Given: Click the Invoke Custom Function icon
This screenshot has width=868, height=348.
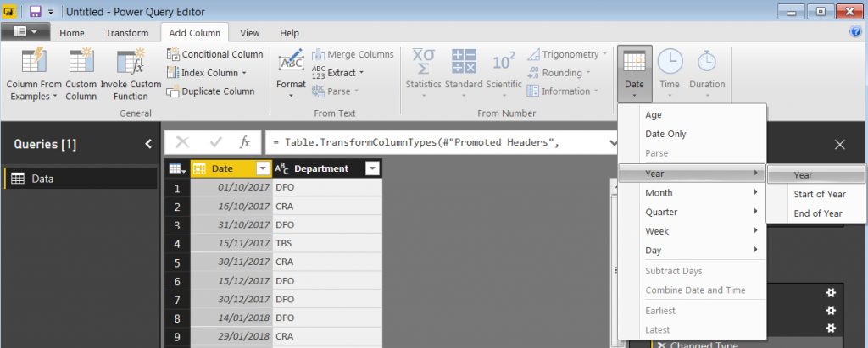Looking at the screenshot, I should 131,61.
